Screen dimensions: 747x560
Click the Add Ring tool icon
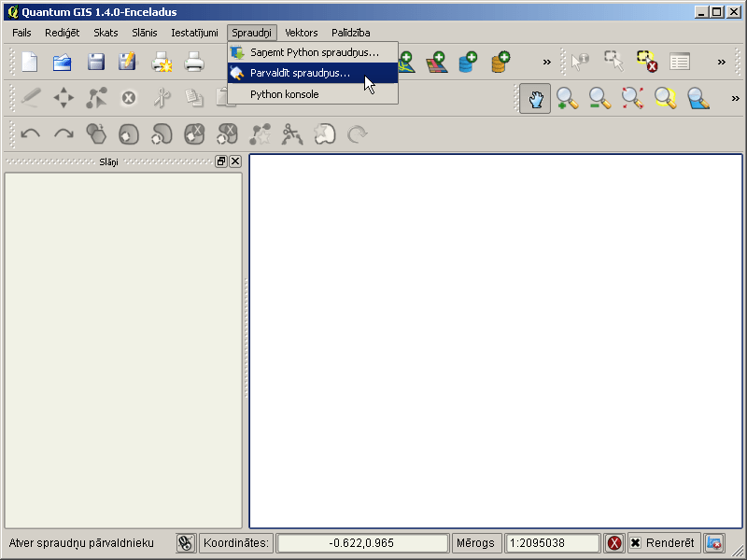(129, 134)
